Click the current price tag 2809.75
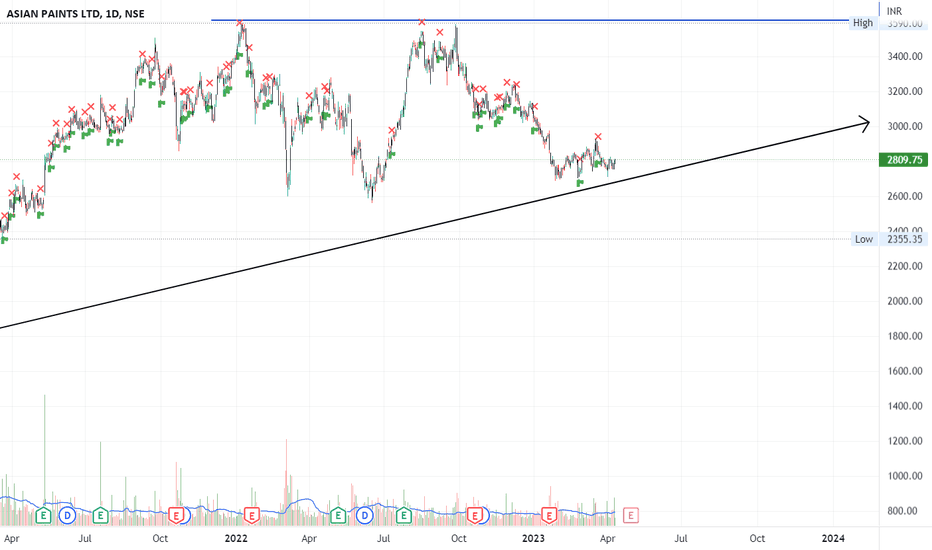Viewport: 932px width, 550px height. tap(903, 159)
